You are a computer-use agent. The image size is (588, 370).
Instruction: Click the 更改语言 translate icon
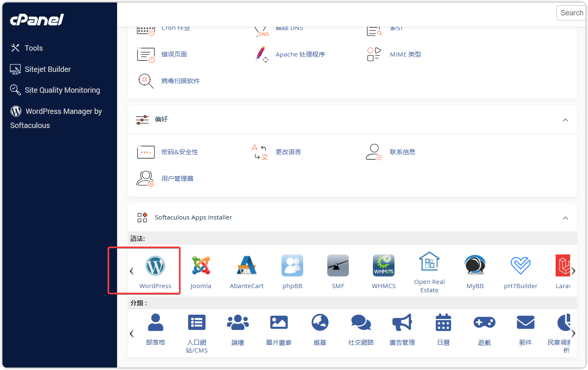pyautogui.click(x=260, y=152)
